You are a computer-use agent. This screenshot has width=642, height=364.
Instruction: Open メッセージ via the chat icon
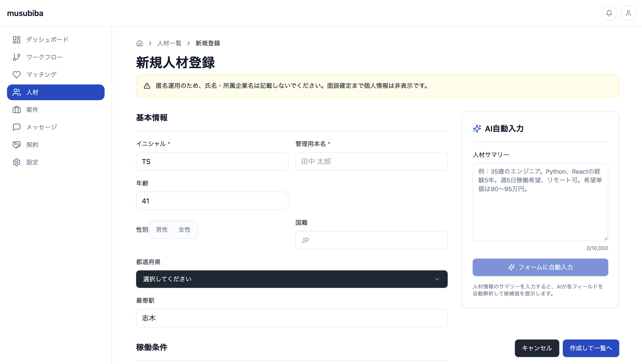pyautogui.click(x=16, y=127)
